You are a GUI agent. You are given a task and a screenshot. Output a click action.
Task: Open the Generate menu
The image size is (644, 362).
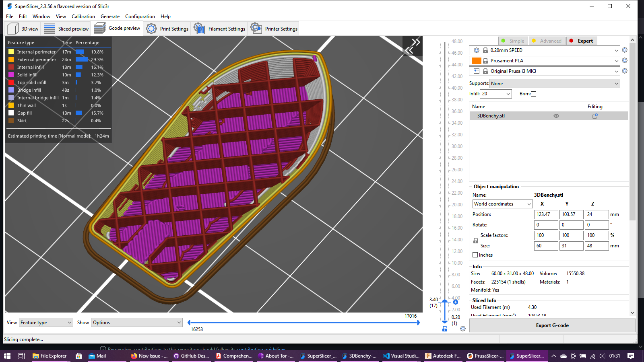point(110,16)
